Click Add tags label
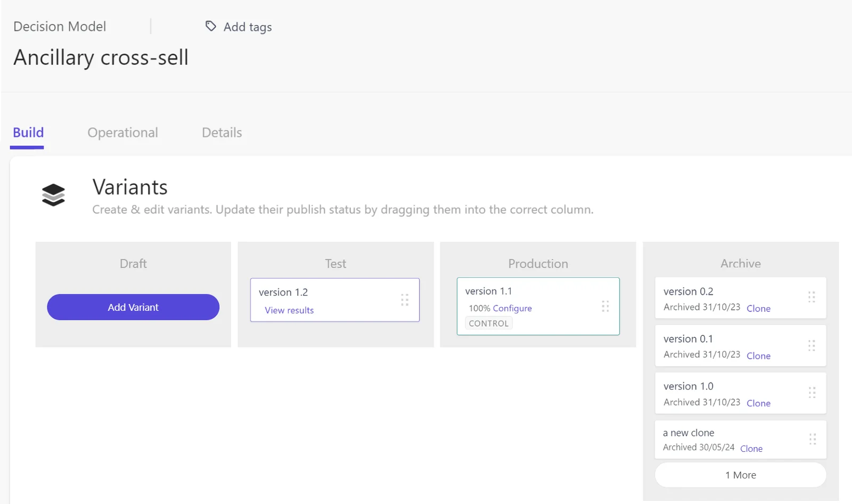The width and height of the screenshot is (852, 504). (x=248, y=27)
